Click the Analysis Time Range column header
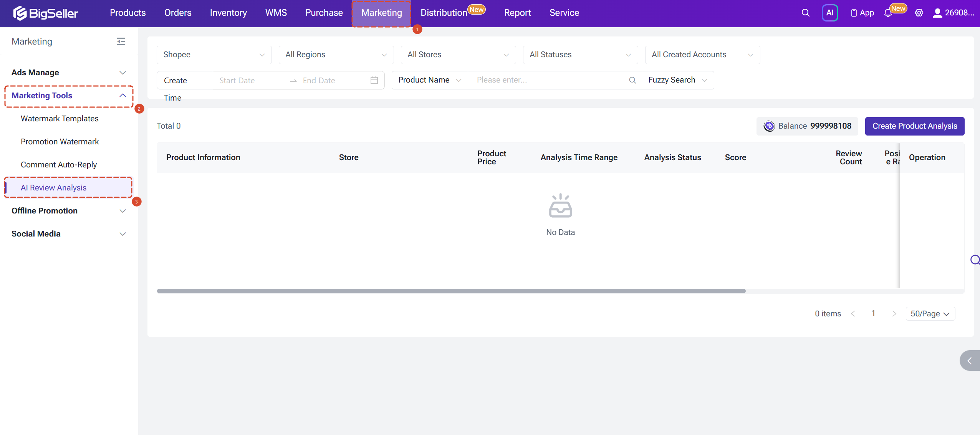Viewport: 980px width, 435px height. point(579,157)
